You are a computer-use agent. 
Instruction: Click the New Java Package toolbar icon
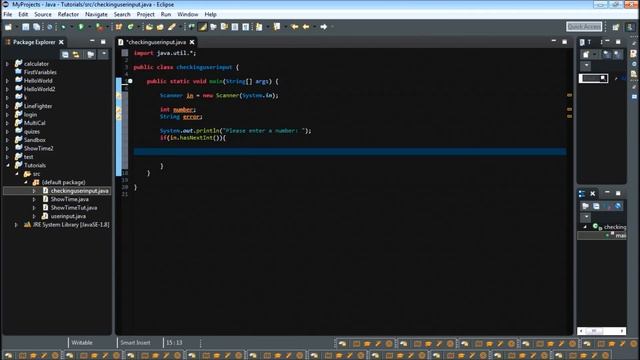119,27
